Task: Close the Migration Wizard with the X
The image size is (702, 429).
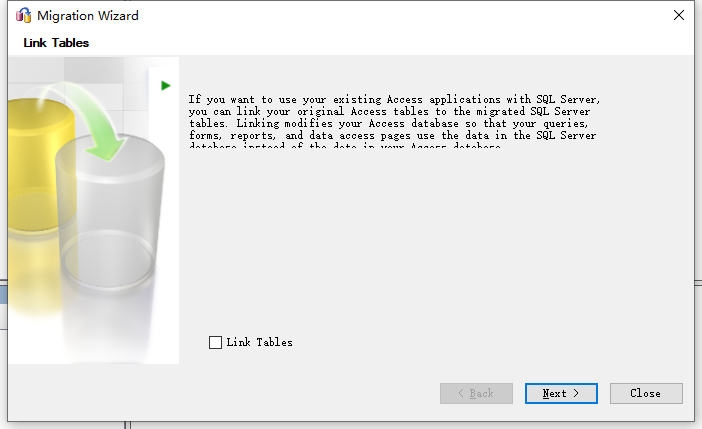Action: coord(679,15)
